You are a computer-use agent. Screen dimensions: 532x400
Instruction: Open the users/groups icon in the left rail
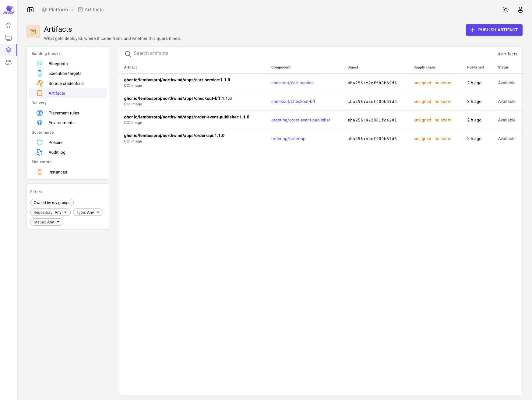[9, 62]
